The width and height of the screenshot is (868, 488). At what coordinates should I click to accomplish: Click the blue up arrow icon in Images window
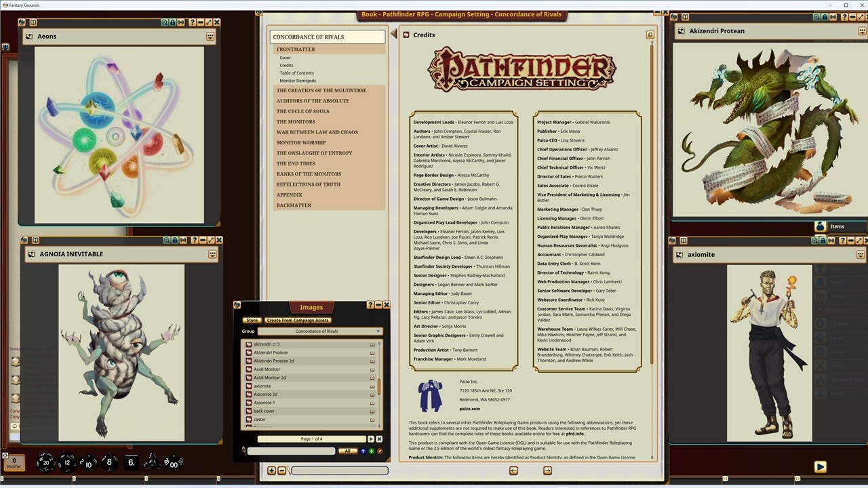[x=363, y=451]
